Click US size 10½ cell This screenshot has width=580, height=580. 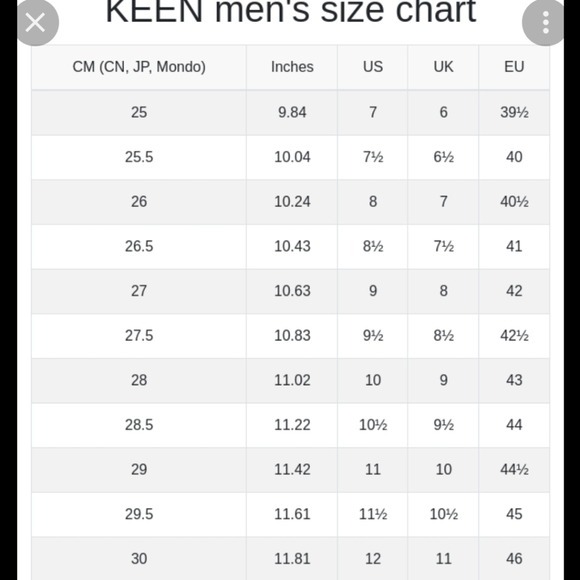pyautogui.click(x=372, y=425)
